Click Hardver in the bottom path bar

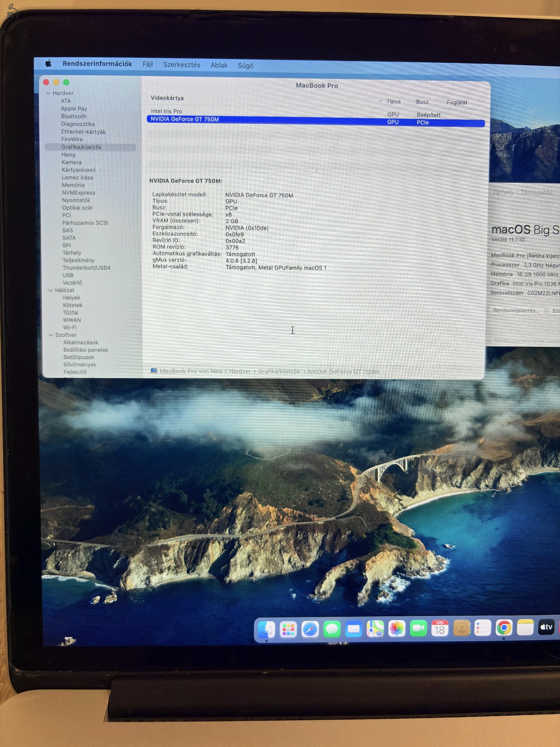240,371
